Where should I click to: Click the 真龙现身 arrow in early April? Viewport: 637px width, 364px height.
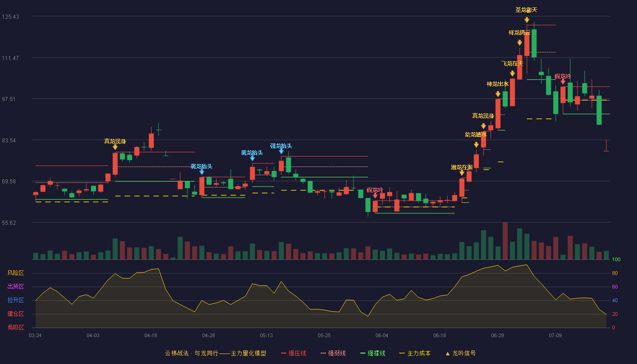[115, 147]
